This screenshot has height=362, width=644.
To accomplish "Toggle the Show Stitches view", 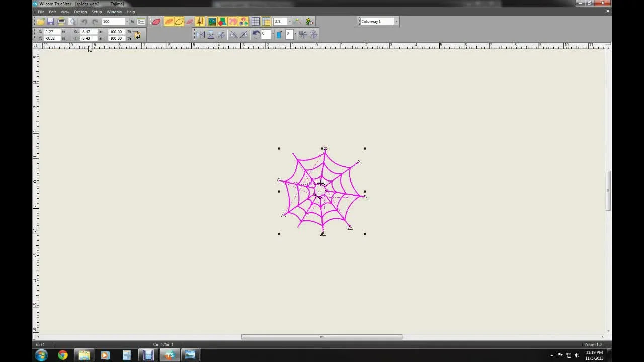I will [x=169, y=21].
